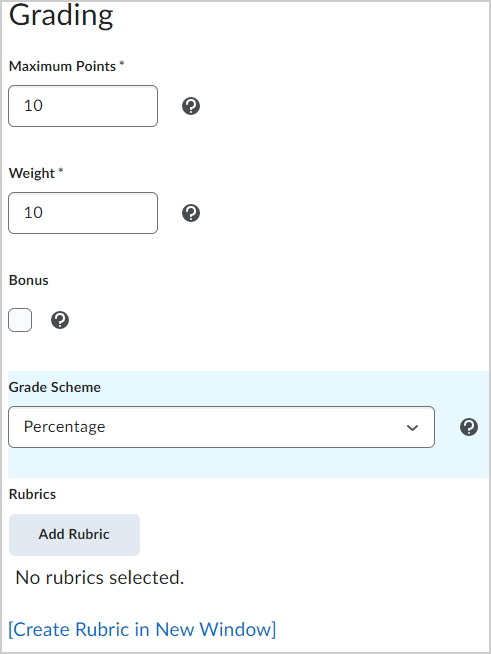Open help for Maximum Points field
This screenshot has width=491, height=654.
[x=191, y=106]
